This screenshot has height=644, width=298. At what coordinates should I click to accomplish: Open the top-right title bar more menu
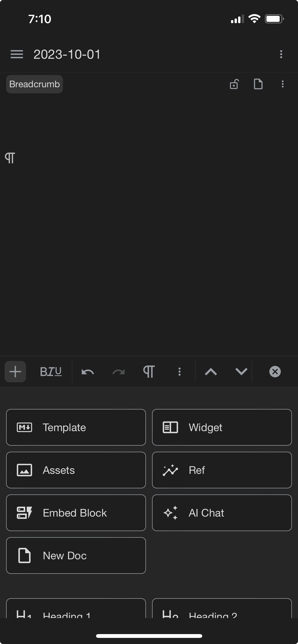[281, 54]
